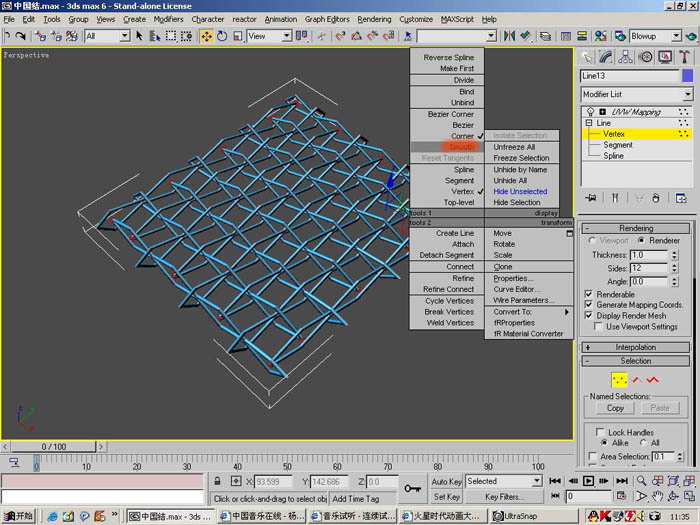Viewport: 700px width, 525px height.
Task: Open the Mirror tool in toolbar
Action: (509, 36)
